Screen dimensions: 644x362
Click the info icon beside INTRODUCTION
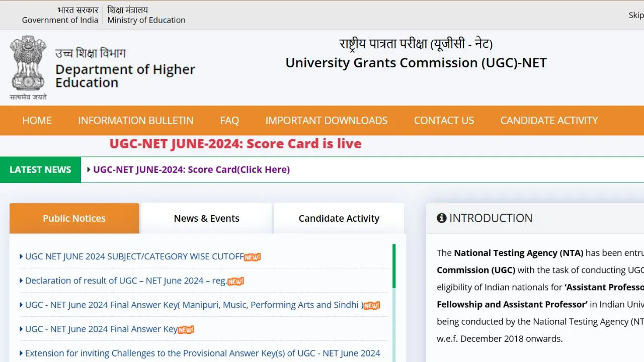point(442,218)
